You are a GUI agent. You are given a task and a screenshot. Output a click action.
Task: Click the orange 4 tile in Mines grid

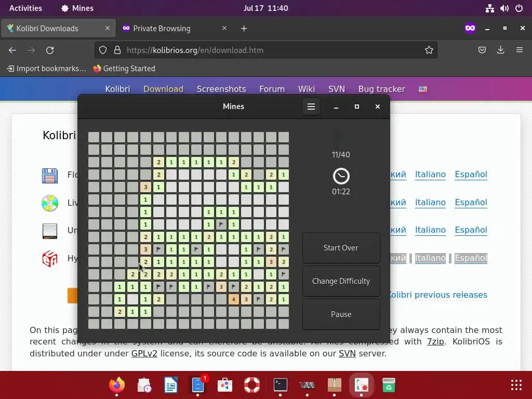233,299
